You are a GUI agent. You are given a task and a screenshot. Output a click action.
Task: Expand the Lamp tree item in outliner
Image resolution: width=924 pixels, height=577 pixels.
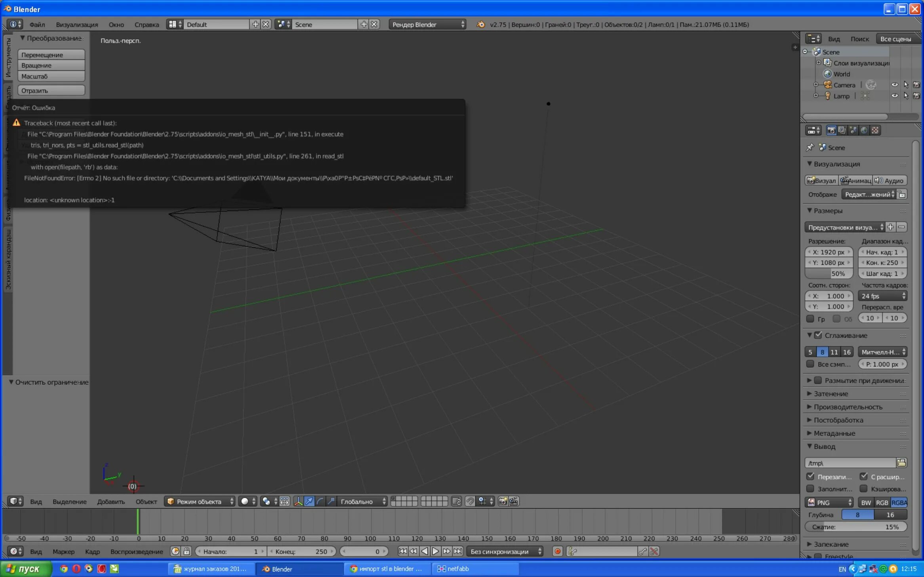coord(816,96)
